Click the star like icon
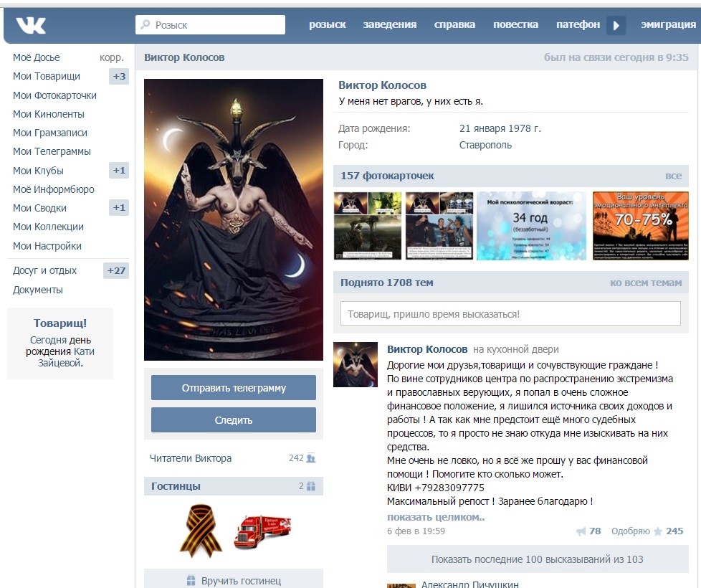Screen dimensions: 701x588 (657, 531)
